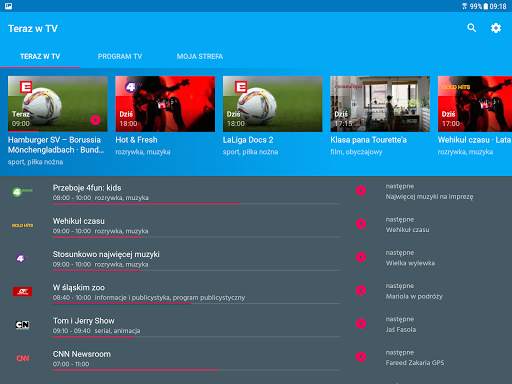Play Tom i Jerry Show pink button

tap(361, 324)
